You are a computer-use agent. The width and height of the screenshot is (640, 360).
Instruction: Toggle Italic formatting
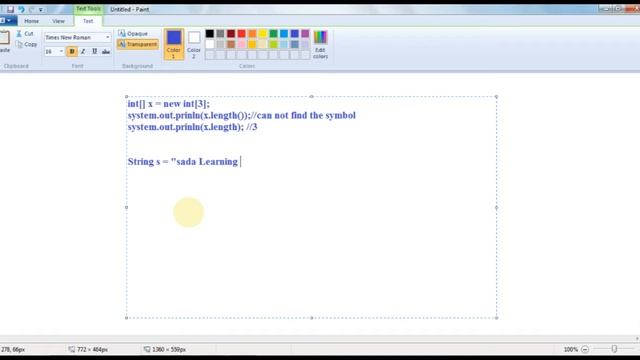pyautogui.click(x=83, y=51)
